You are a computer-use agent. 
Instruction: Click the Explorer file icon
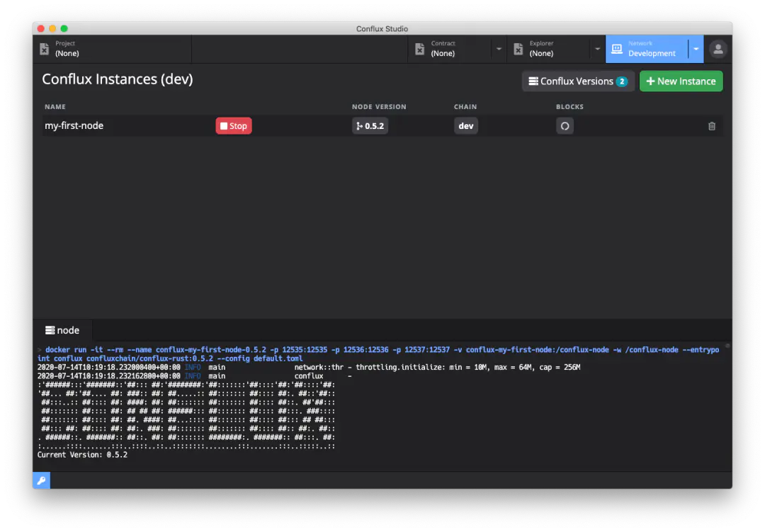point(518,49)
